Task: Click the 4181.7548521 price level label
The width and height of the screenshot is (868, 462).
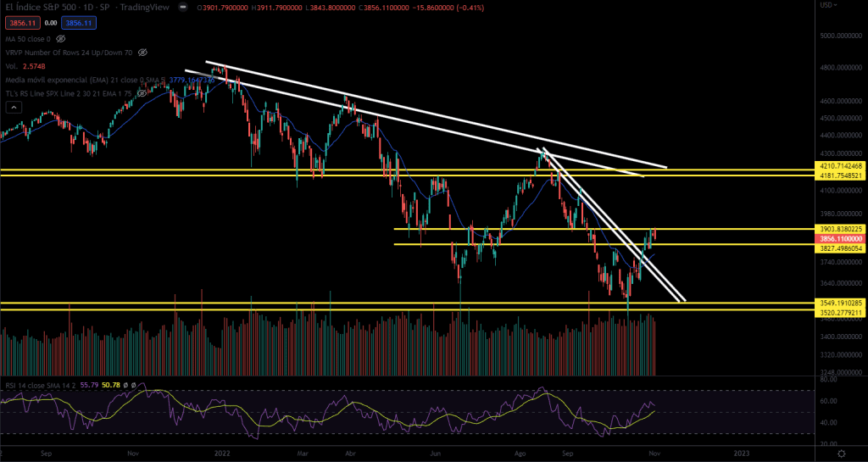Action: 842,175
